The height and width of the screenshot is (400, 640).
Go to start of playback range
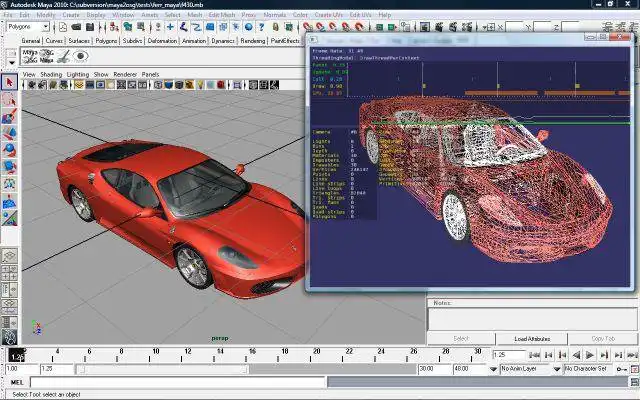click(x=534, y=355)
